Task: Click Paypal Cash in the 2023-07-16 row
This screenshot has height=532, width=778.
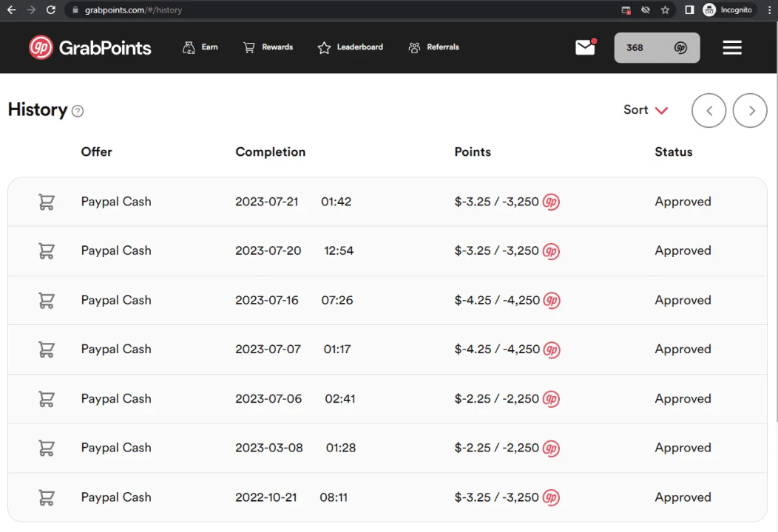Action: [x=116, y=301]
